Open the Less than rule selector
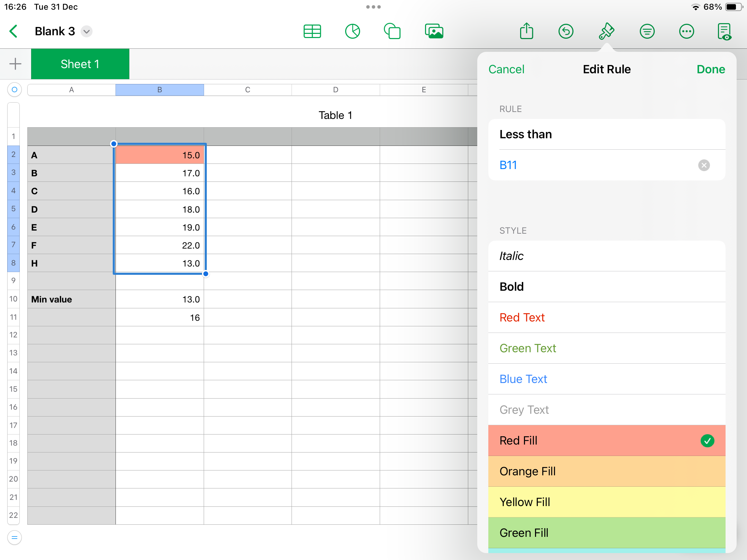Viewport: 747px width, 560px height. click(x=607, y=134)
